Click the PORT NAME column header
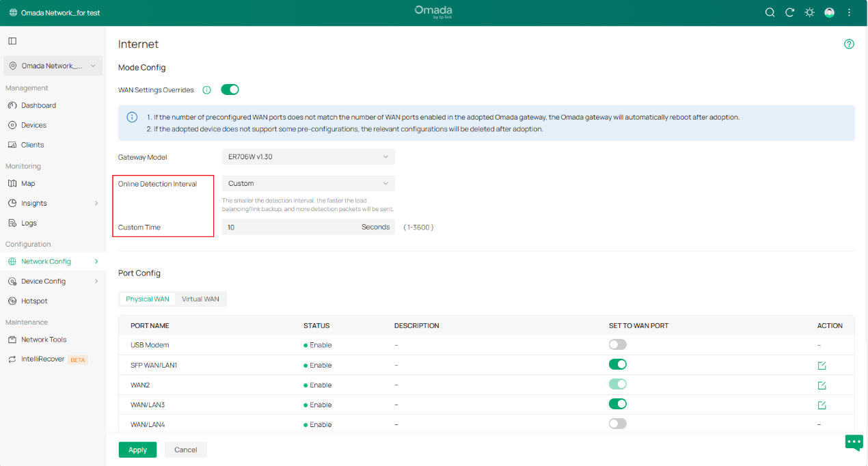 pyautogui.click(x=150, y=326)
